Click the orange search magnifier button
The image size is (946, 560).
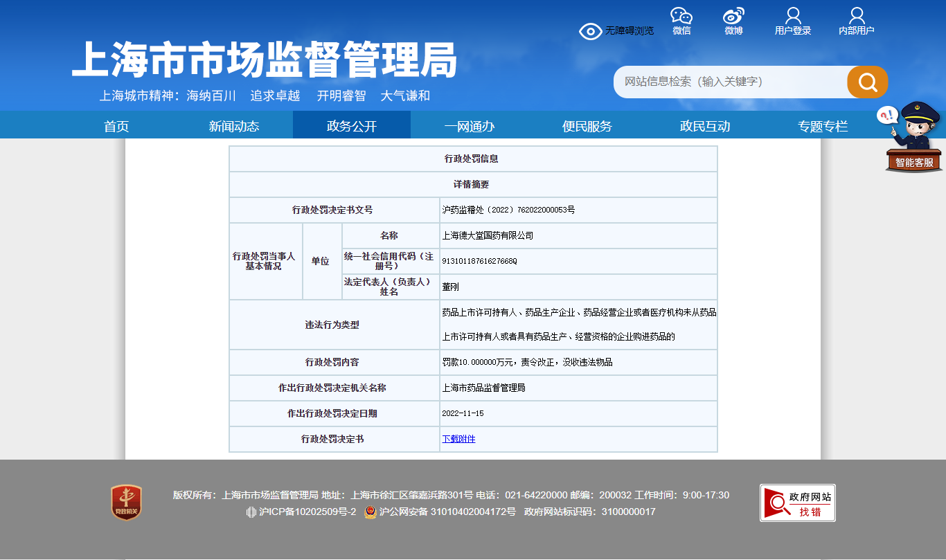(867, 82)
